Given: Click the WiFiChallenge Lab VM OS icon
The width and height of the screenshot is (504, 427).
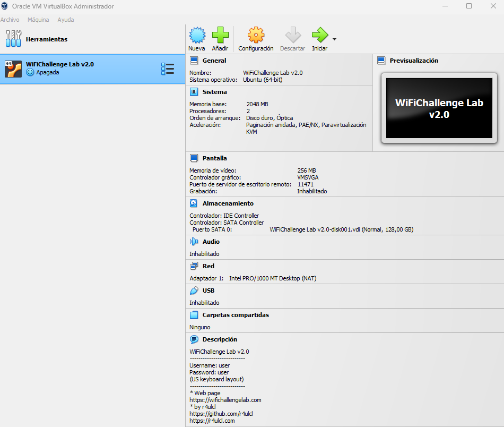Looking at the screenshot, I should 13,69.
